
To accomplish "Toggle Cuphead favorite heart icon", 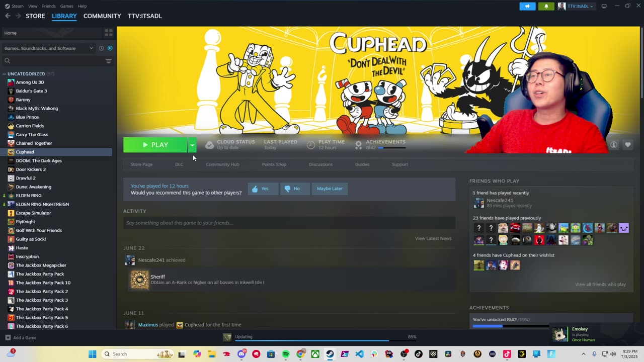I will click(x=628, y=145).
